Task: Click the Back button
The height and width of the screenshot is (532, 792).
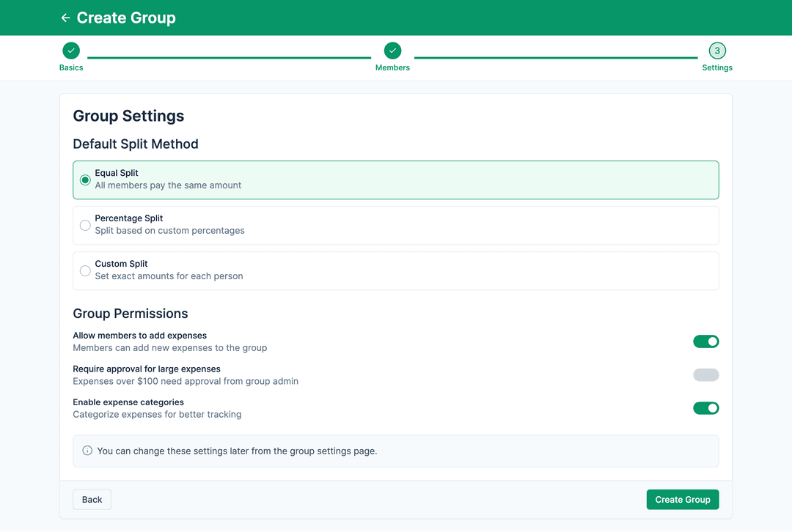Action: tap(92, 499)
